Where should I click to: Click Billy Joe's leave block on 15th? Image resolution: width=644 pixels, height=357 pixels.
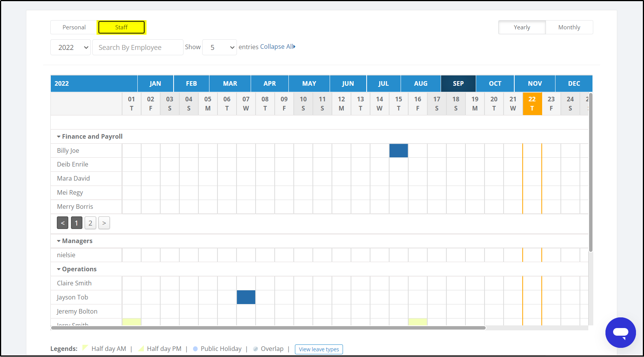(x=399, y=150)
